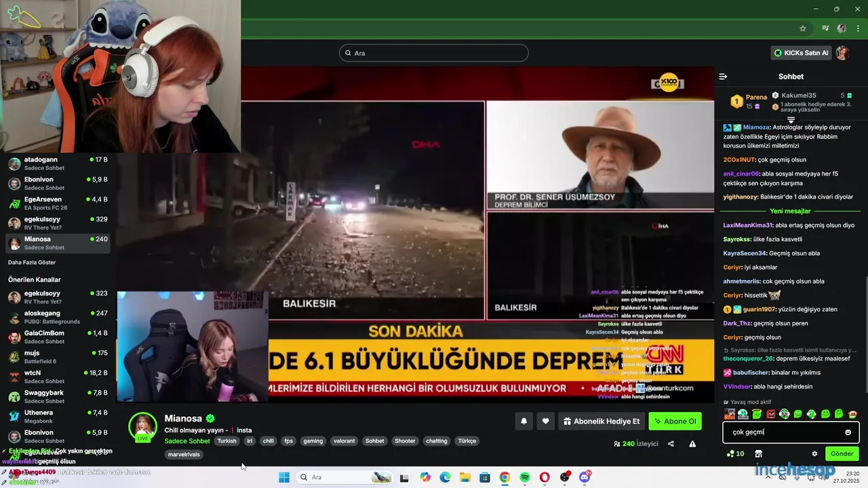This screenshot has width=868, height=488.
Task: Click the KICKs points balance of 10
Action: click(735, 453)
